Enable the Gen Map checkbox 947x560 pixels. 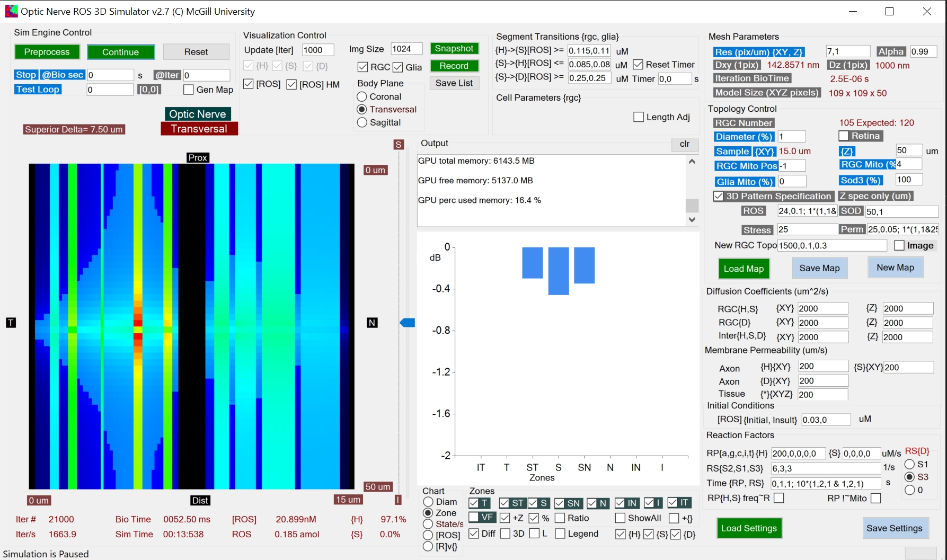click(x=189, y=90)
